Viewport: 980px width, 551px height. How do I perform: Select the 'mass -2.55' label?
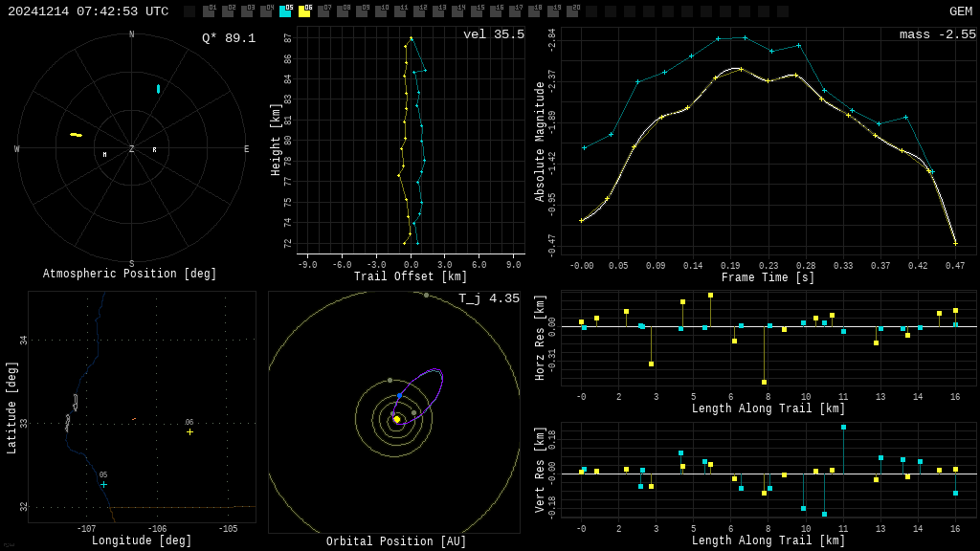click(937, 34)
